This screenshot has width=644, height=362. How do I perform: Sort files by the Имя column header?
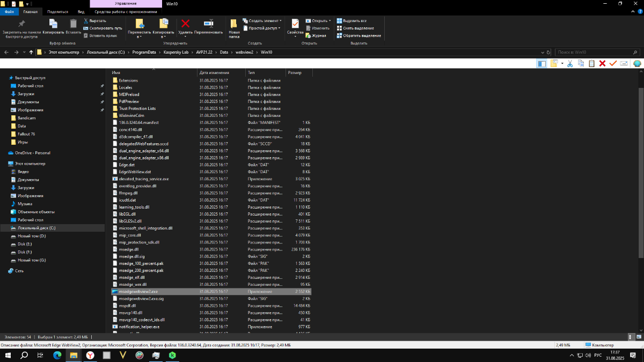153,72
